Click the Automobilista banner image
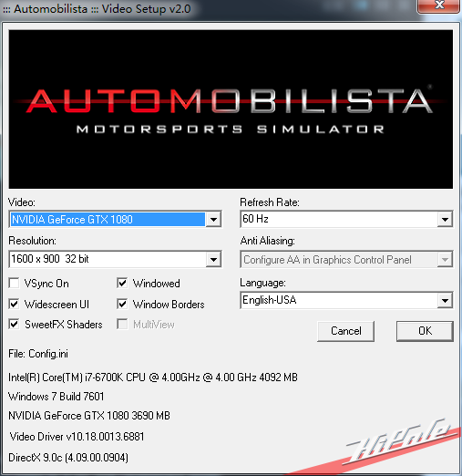This screenshot has height=476, width=462. pyautogui.click(x=231, y=109)
